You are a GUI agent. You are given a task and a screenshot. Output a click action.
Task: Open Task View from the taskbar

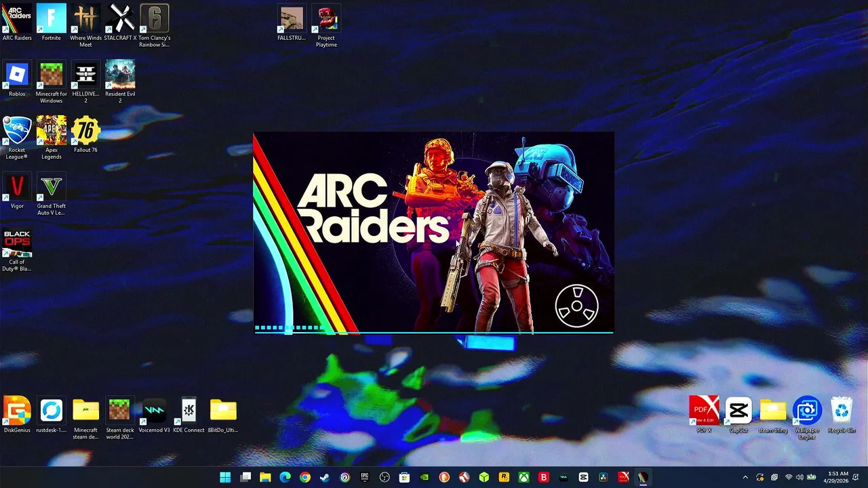pos(245,477)
